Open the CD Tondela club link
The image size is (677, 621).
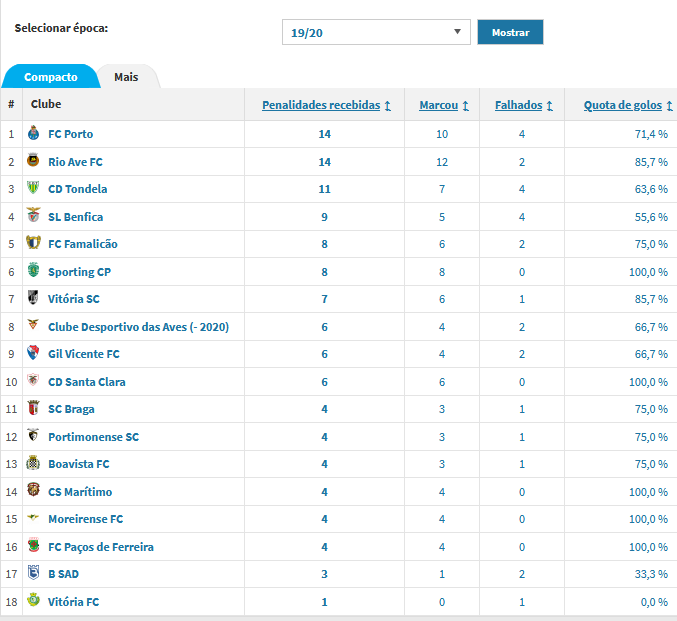(78, 189)
